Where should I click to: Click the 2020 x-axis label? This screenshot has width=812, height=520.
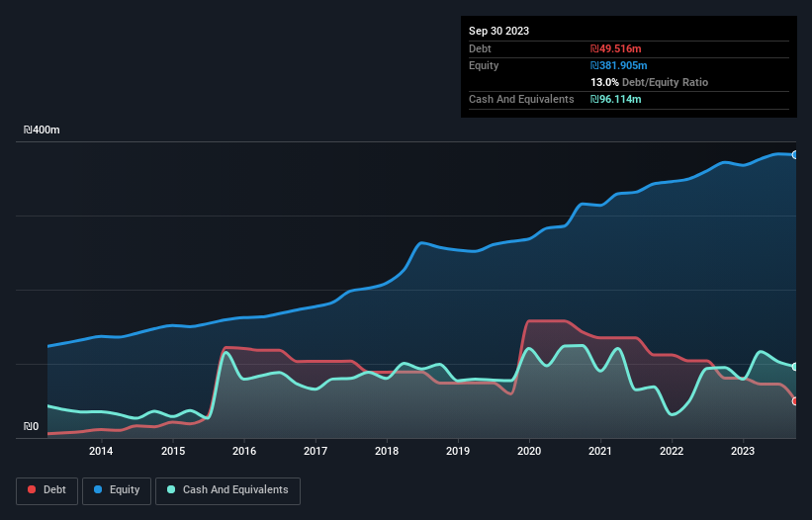coord(529,451)
